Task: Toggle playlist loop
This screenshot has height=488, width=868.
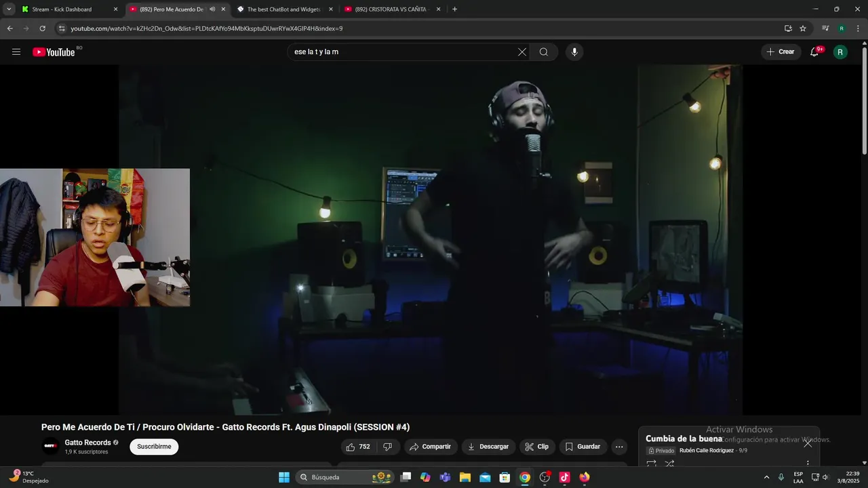Action: [651, 464]
